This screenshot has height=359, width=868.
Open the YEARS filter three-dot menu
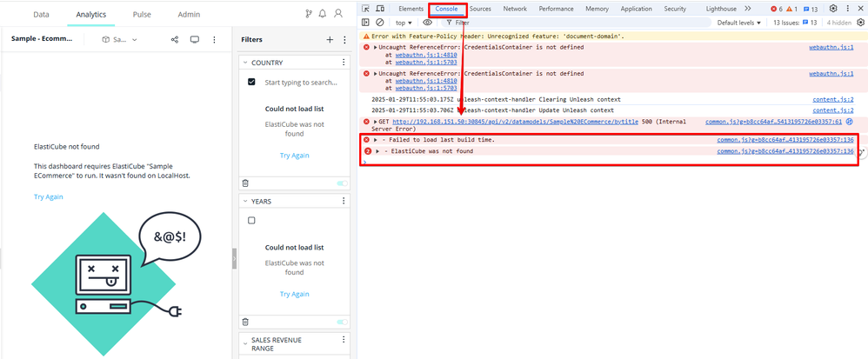(344, 202)
